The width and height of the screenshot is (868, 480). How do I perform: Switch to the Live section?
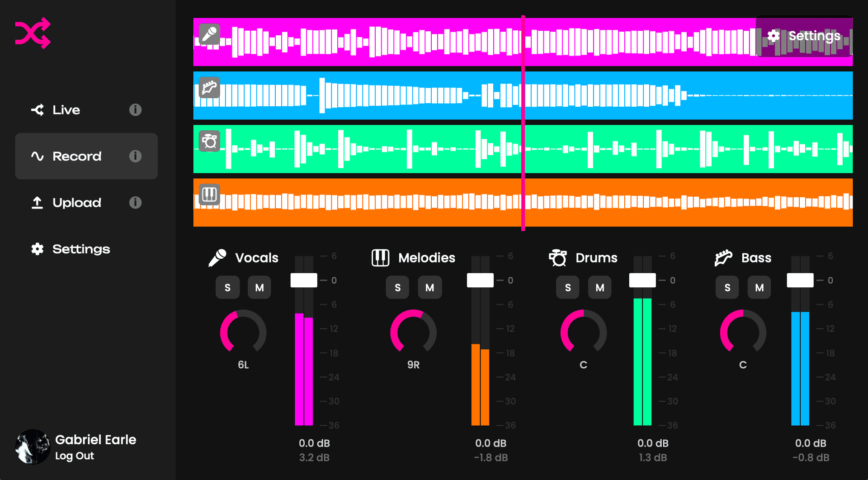[66, 109]
